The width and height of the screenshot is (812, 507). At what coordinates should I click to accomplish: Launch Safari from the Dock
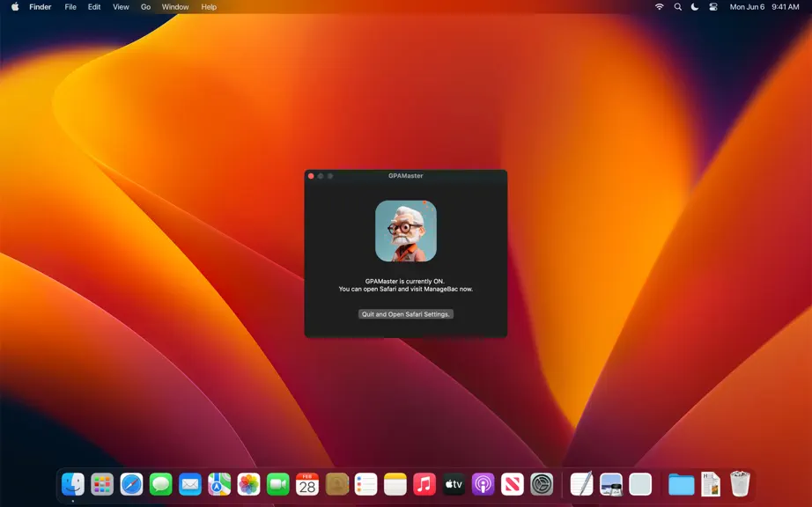pos(131,485)
